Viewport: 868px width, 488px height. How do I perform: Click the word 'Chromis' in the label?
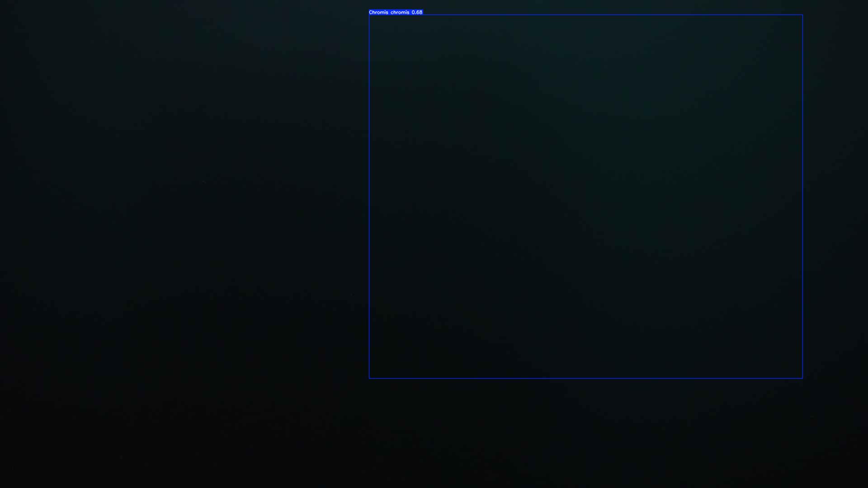click(x=378, y=12)
